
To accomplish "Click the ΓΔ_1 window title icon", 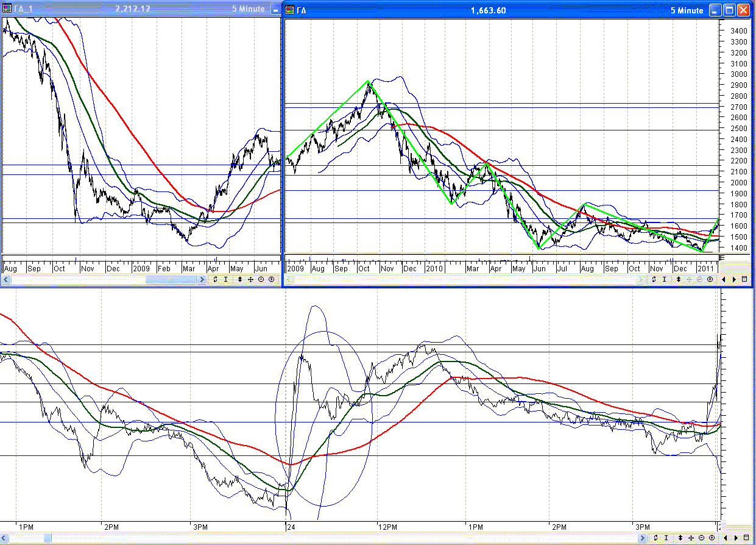I will coord(7,9).
